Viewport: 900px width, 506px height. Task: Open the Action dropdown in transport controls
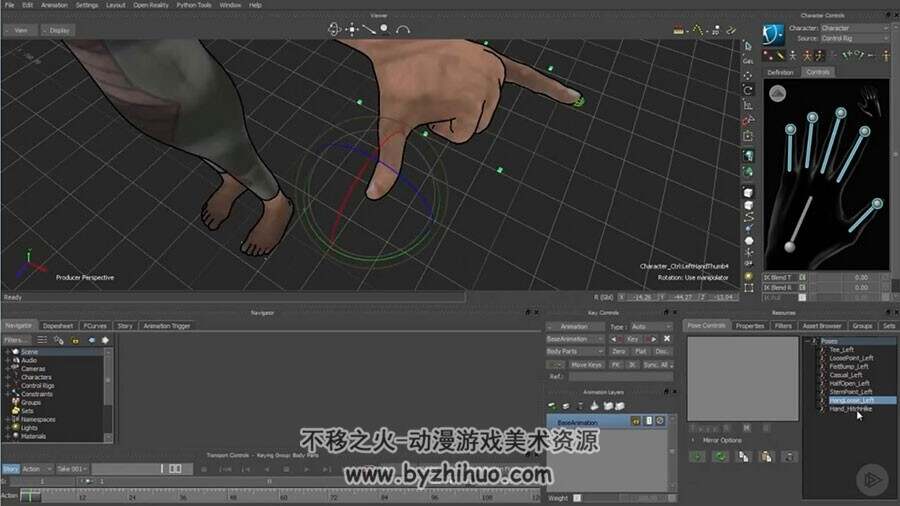[37, 469]
